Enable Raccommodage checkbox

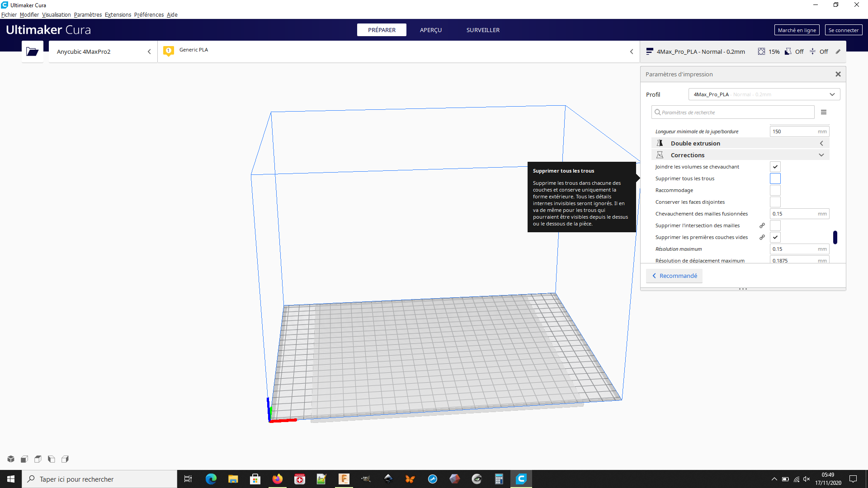775,190
